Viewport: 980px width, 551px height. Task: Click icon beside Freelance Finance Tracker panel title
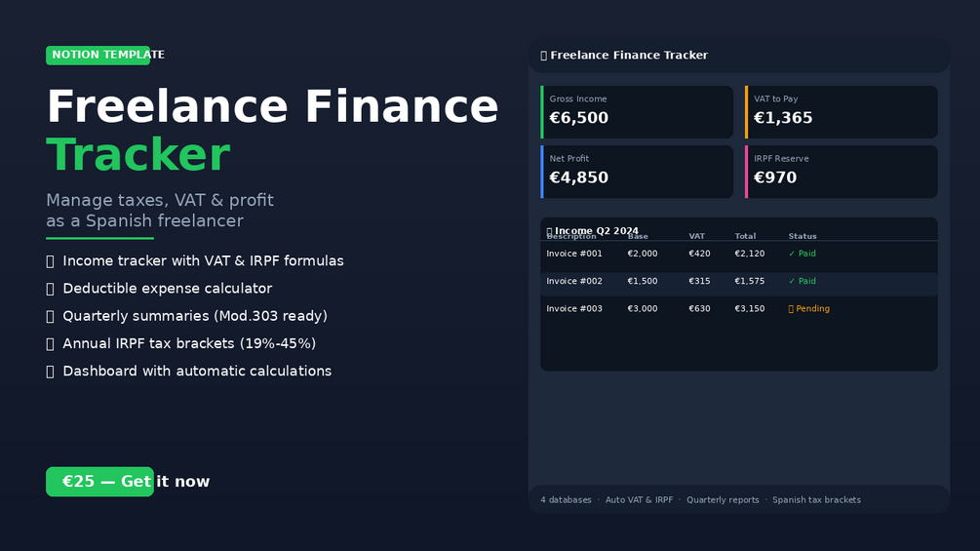[x=544, y=56]
